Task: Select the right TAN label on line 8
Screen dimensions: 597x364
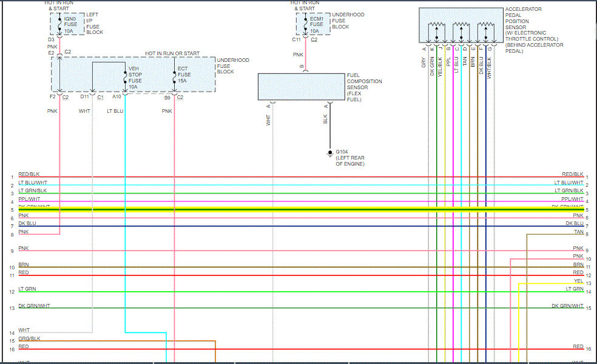Action: pyautogui.click(x=579, y=232)
